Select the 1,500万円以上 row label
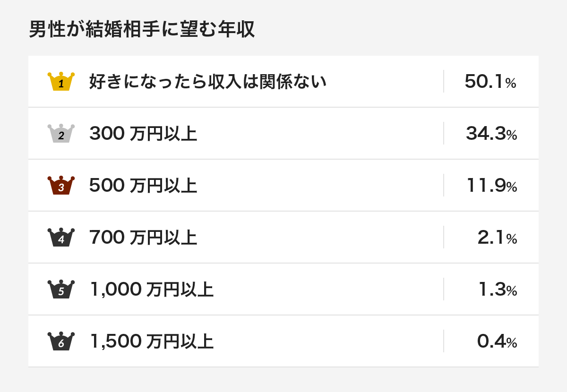567x392 pixels. pyautogui.click(x=152, y=342)
